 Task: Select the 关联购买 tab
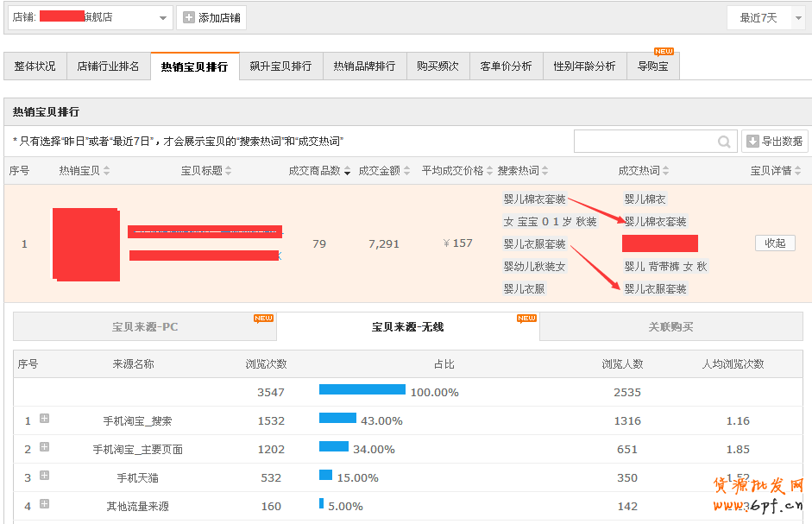[x=670, y=327]
